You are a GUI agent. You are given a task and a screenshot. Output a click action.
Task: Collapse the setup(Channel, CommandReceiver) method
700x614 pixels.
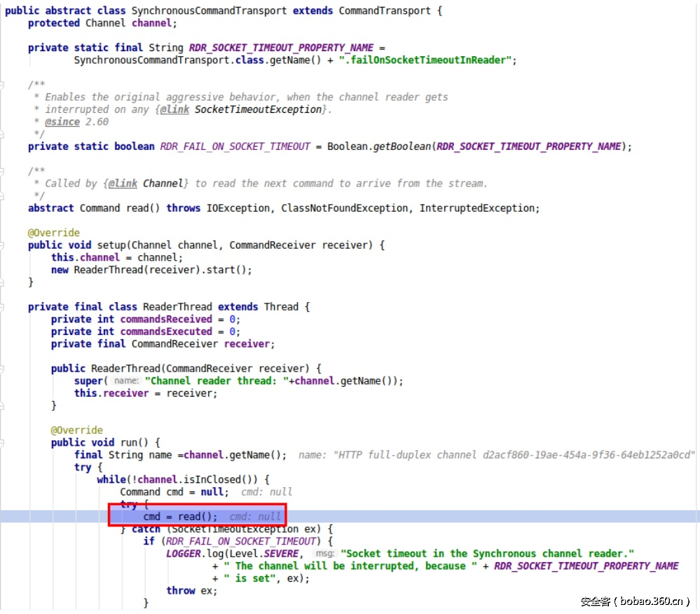4,245
